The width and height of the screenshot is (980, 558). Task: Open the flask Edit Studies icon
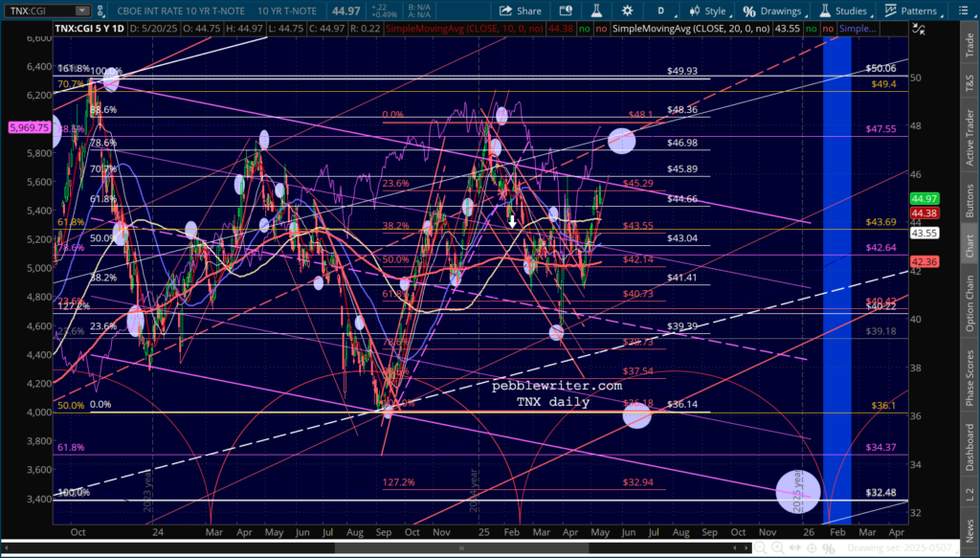coord(596,11)
